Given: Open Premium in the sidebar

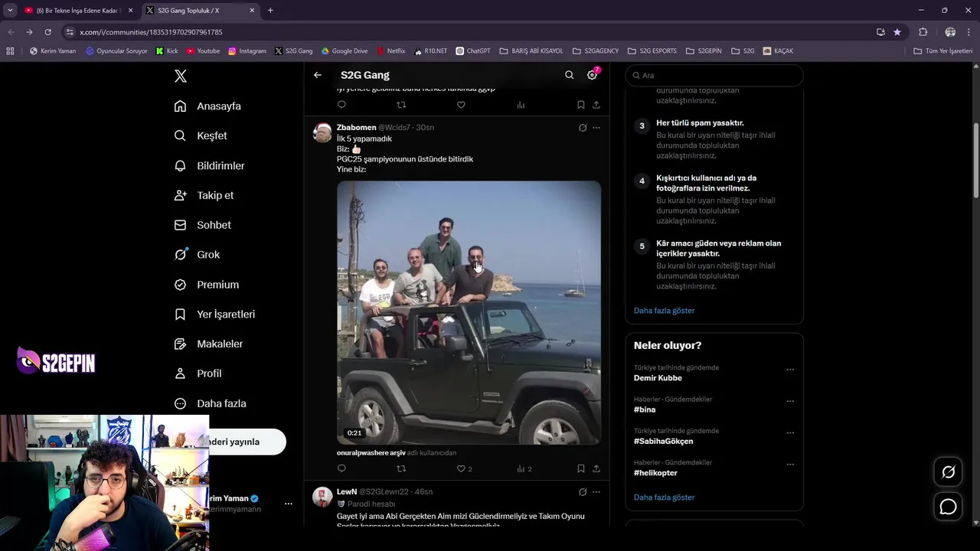Looking at the screenshot, I should [x=206, y=285].
